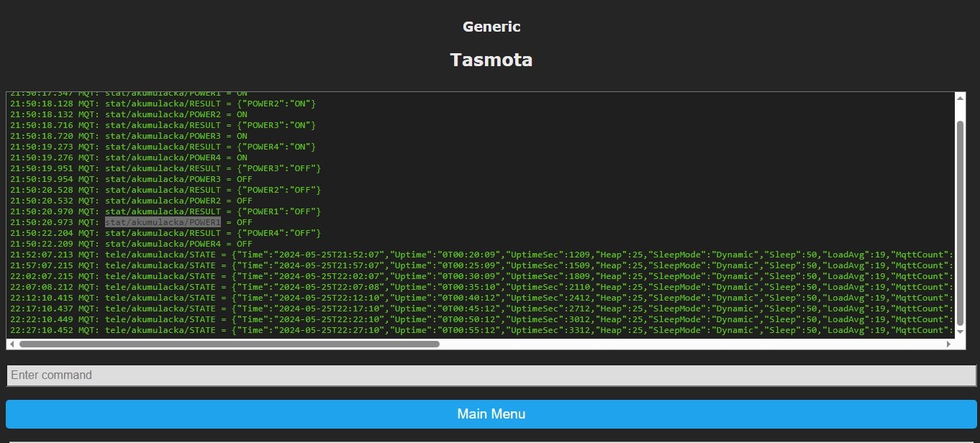Click the 22:27:10.452 tele STATE log line

pos(481,330)
